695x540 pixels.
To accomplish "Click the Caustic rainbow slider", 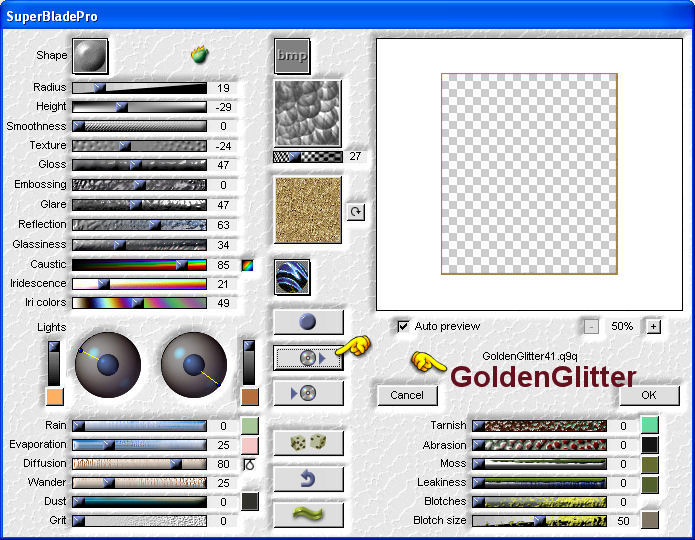I will tap(139, 265).
